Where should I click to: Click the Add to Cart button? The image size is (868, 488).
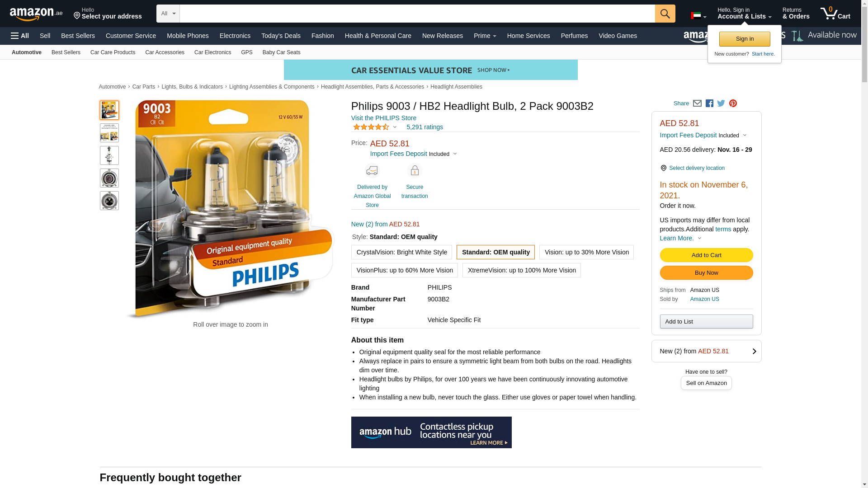pyautogui.click(x=706, y=255)
